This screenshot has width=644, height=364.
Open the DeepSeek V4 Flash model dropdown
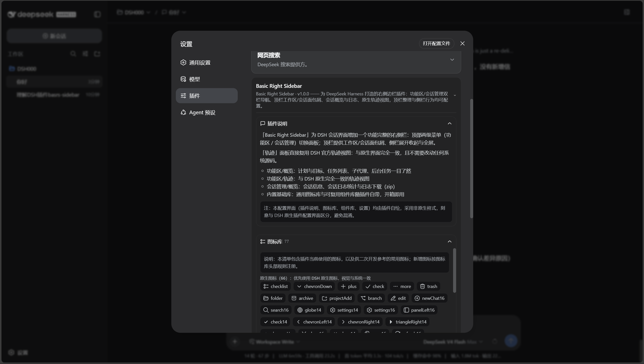point(453,342)
